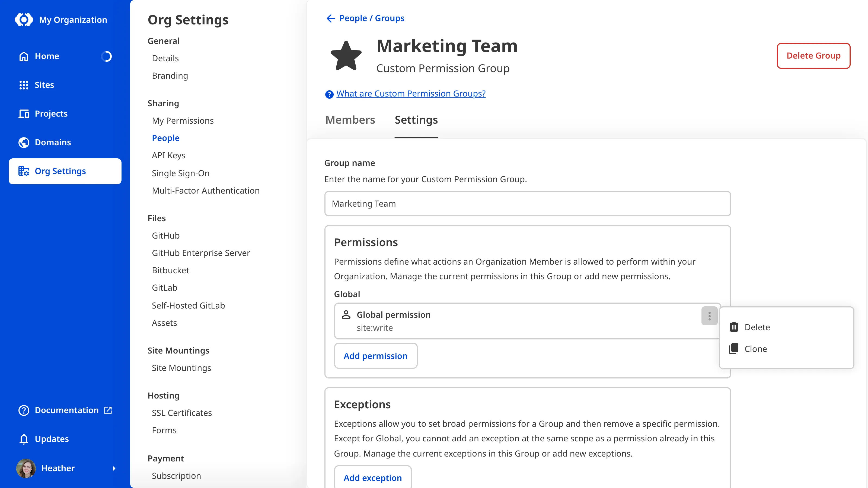Screen dimensions: 868x488
Task: Open 'What are Custom Permission Groups?' link
Action: tap(411, 94)
